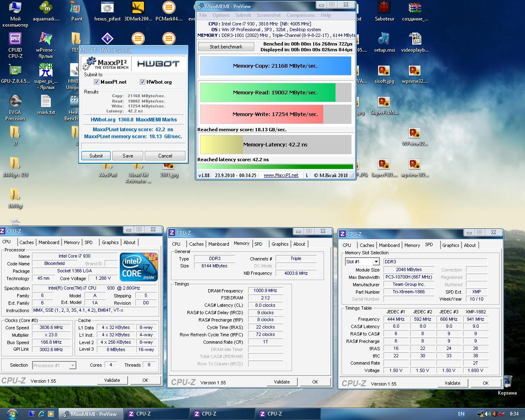The height and width of the screenshot is (420, 525).
Task: Select the DRAM Frequency 1000.9 MHz value
Action: (265, 290)
